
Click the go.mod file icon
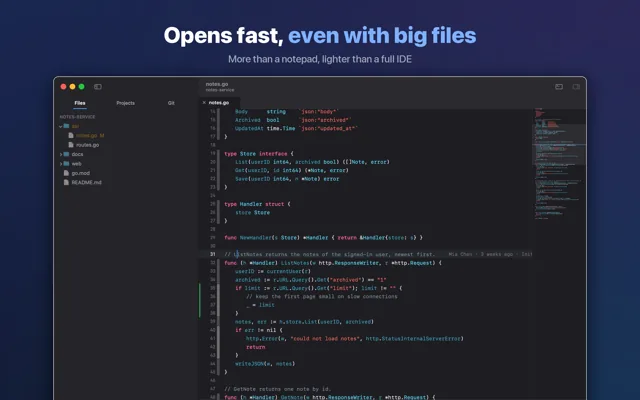67,173
